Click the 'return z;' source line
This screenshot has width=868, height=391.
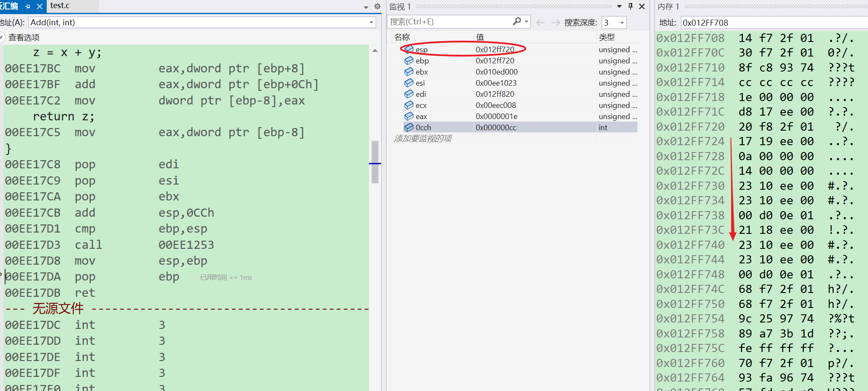[x=63, y=116]
